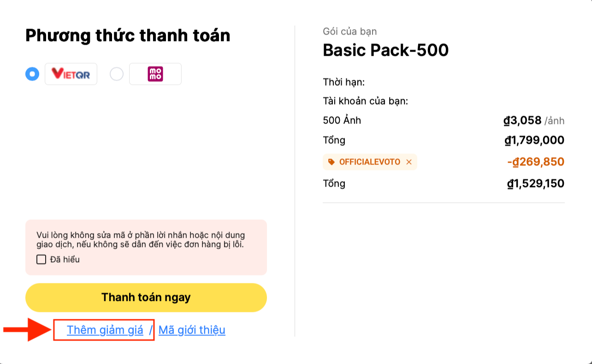Click the coupon tag icon beside OFFICIALEVOTO
The image size is (592, 364).
coord(332,162)
